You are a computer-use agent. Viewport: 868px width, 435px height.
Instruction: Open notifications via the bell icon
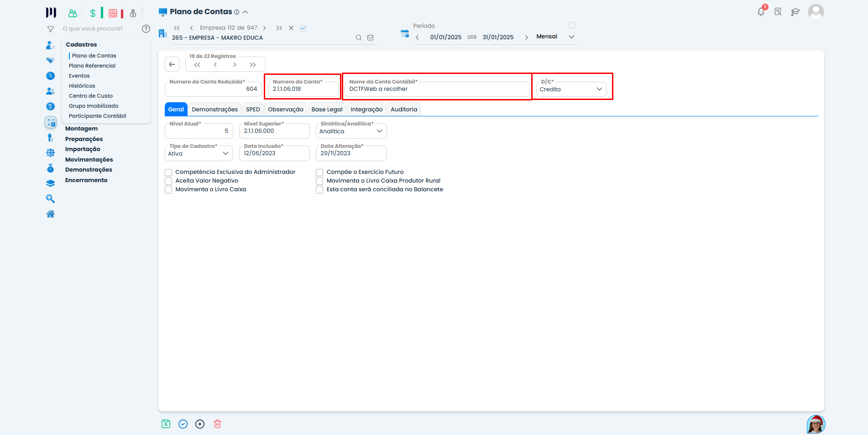click(x=760, y=11)
